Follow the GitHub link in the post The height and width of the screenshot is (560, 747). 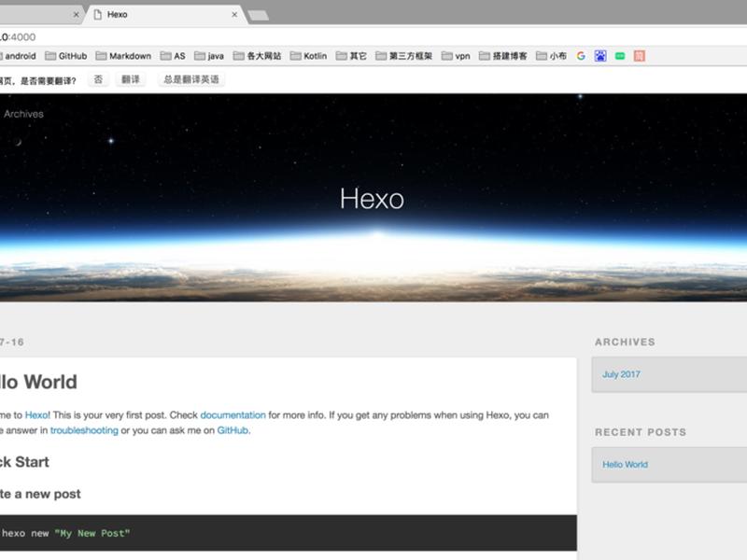point(233,430)
